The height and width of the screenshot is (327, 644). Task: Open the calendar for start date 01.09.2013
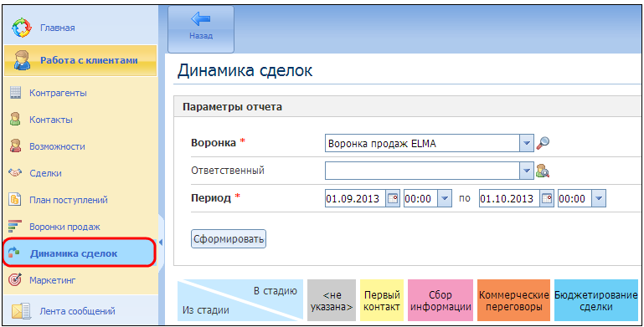(x=393, y=198)
